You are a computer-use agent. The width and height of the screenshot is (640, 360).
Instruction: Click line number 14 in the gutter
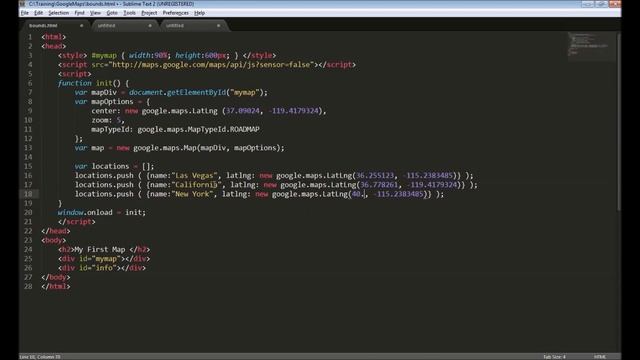(x=28, y=157)
